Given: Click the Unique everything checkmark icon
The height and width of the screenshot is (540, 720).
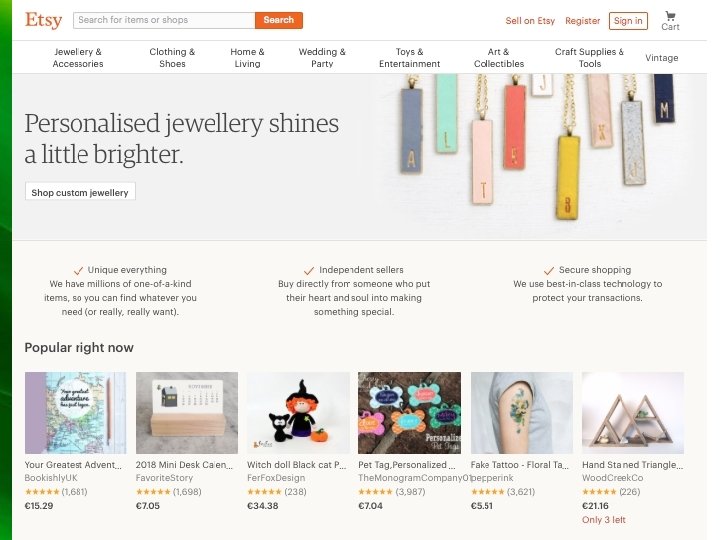Looking at the screenshot, I should [x=78, y=270].
